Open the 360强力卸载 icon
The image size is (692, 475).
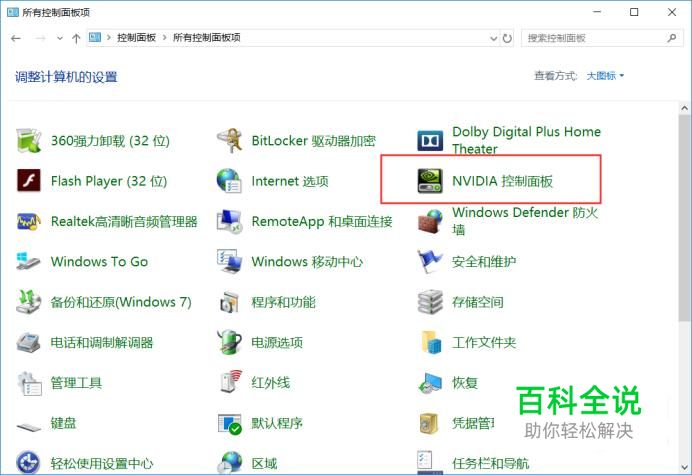click(29, 140)
